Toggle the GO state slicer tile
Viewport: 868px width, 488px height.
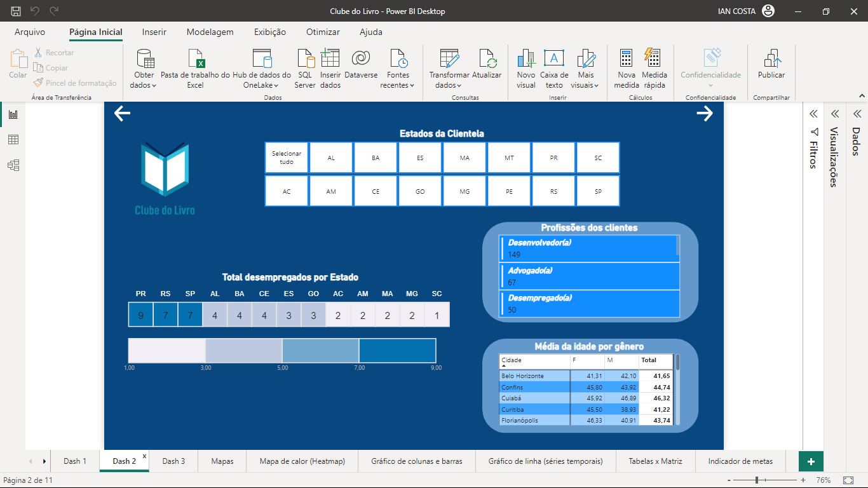[420, 191]
